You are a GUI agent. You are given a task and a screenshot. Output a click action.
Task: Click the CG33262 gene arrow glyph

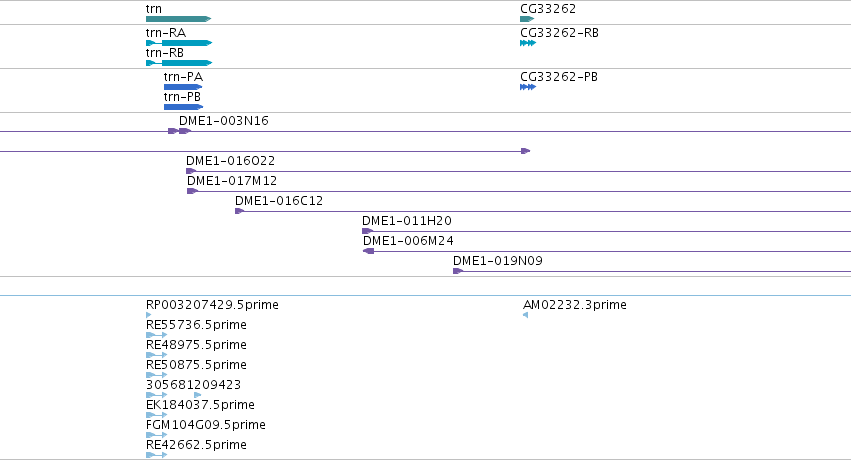pyautogui.click(x=527, y=19)
